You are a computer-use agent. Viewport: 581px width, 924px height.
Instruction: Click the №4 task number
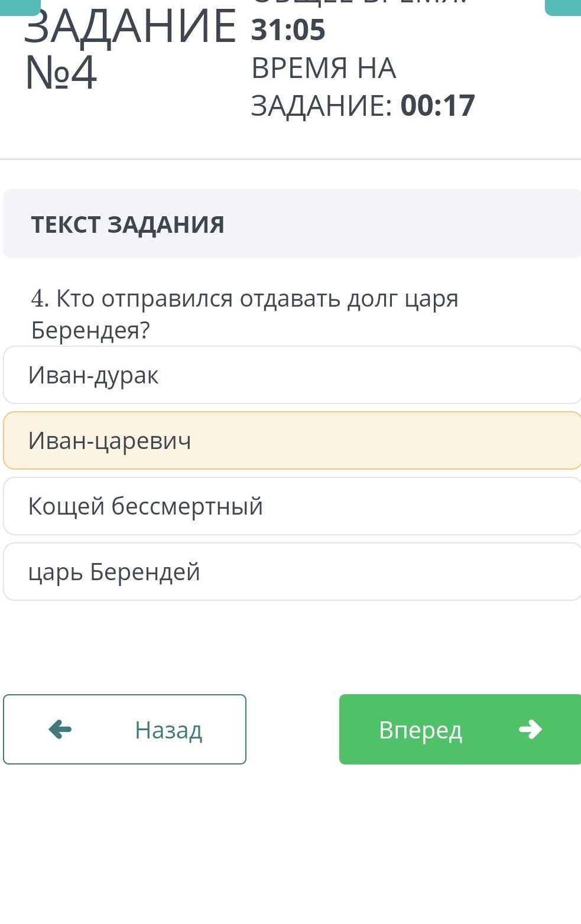coord(60,73)
